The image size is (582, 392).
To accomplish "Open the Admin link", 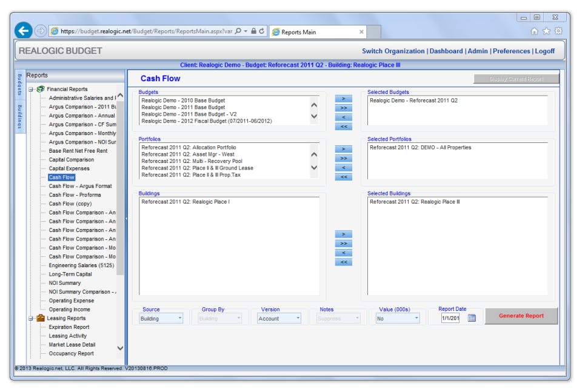I will [477, 51].
